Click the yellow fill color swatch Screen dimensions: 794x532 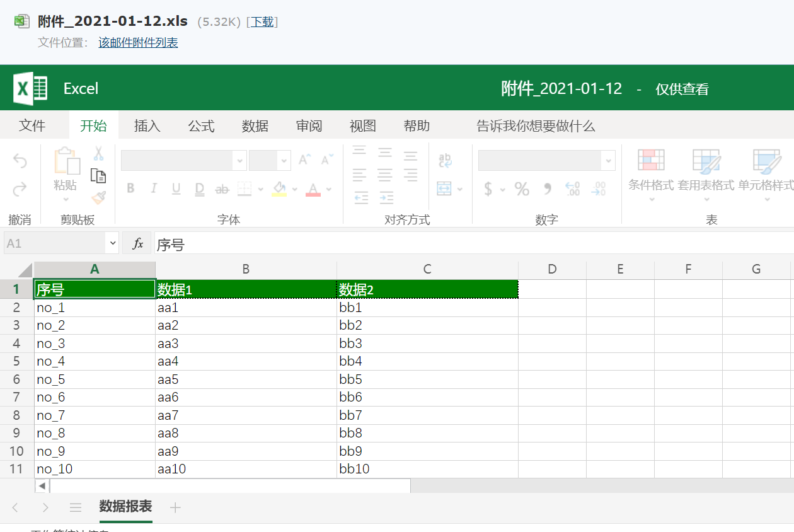[x=279, y=195]
